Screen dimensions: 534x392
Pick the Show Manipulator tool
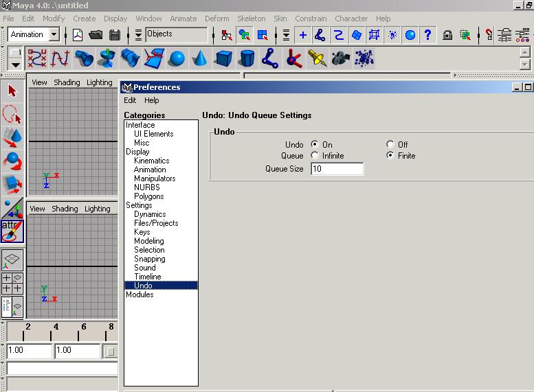[x=12, y=208]
